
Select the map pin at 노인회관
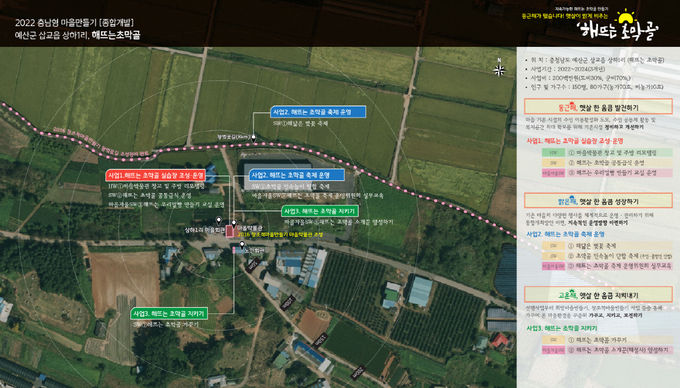pyautogui.click(x=242, y=245)
